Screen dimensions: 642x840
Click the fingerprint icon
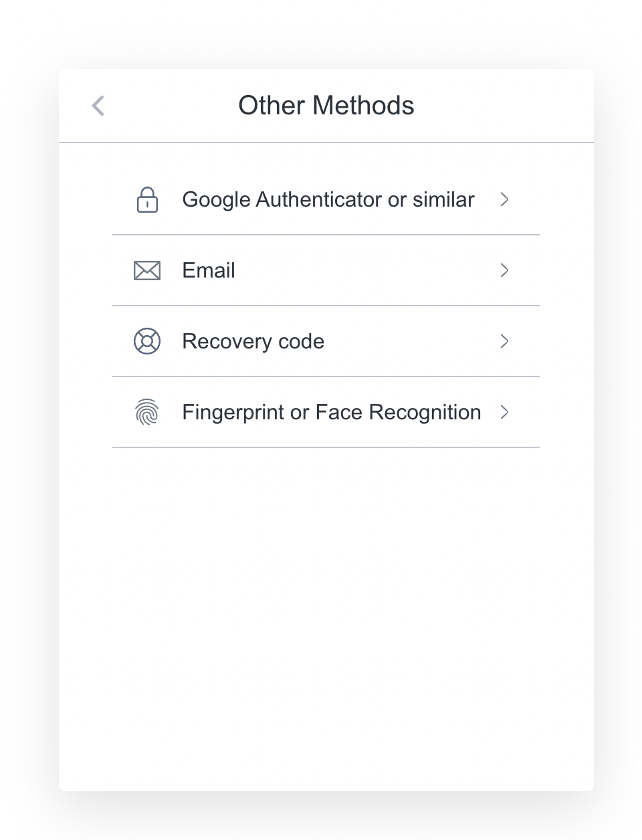click(x=147, y=412)
